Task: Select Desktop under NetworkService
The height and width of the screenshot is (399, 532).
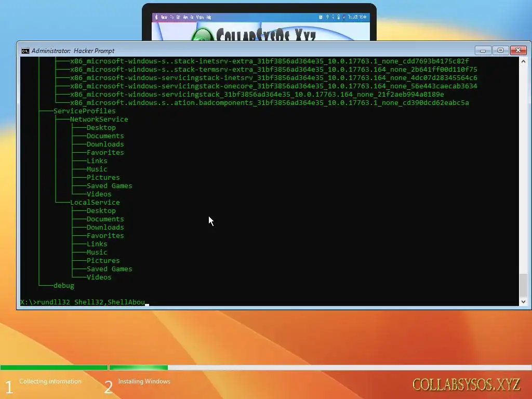Action: (x=101, y=128)
